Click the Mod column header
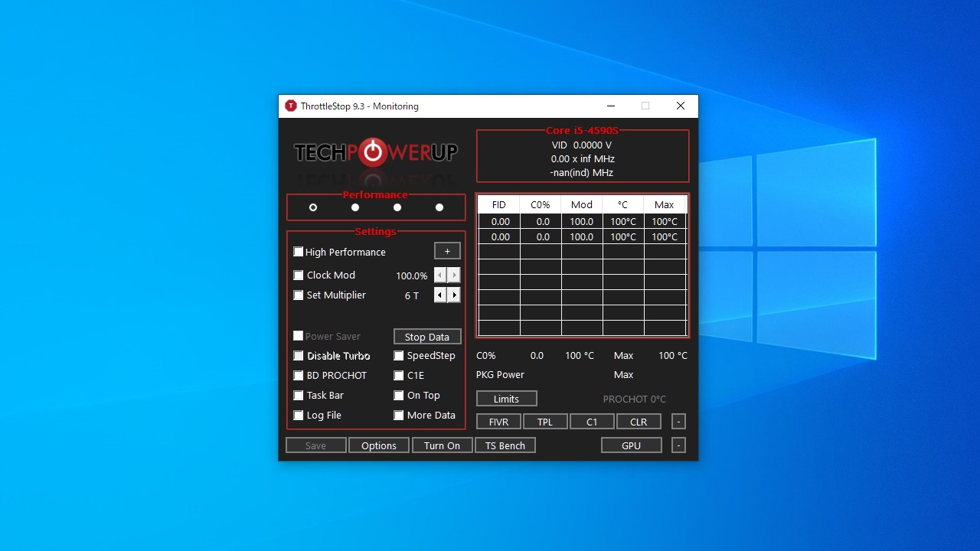Image resolution: width=980 pixels, height=551 pixels. (582, 204)
